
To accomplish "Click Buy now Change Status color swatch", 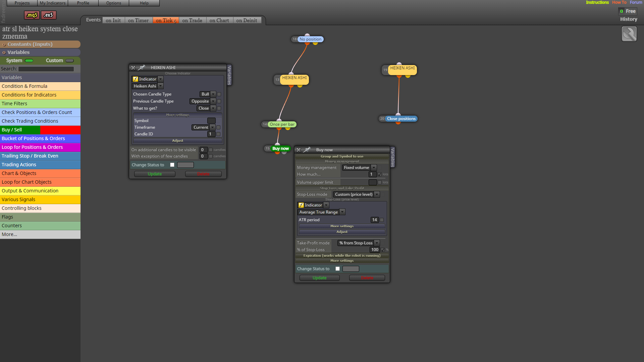I will coord(351,269).
